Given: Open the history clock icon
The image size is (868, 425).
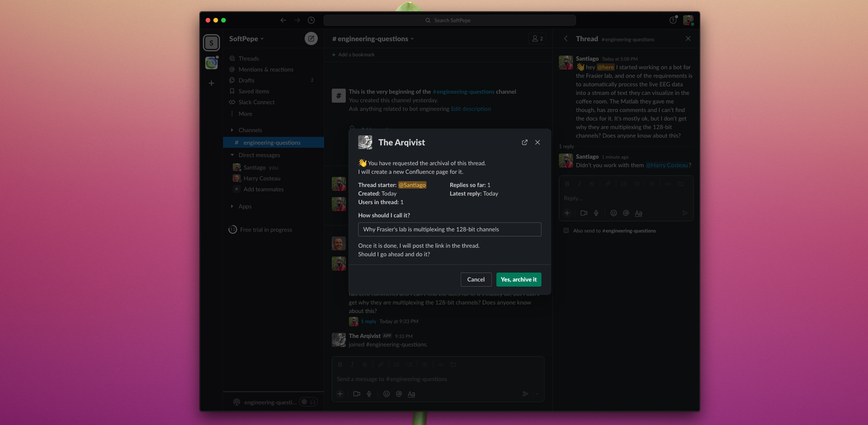Looking at the screenshot, I should [x=311, y=20].
